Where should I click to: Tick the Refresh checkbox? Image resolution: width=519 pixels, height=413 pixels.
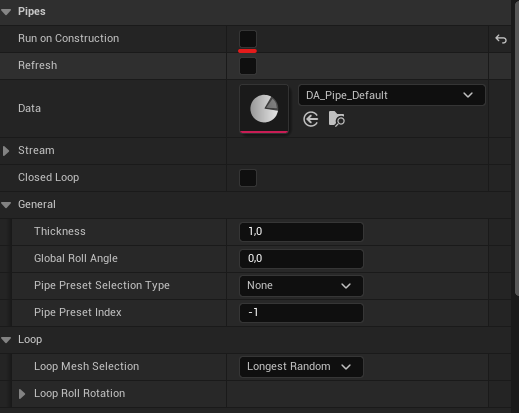point(248,66)
